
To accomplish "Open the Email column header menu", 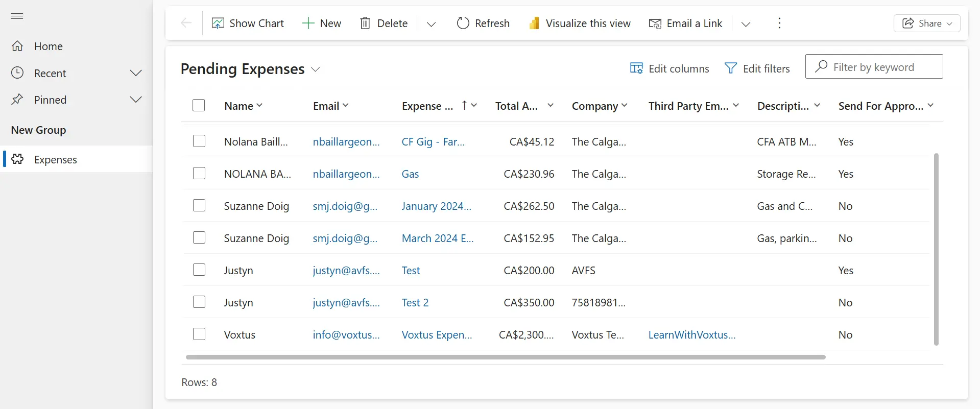I will coord(331,106).
